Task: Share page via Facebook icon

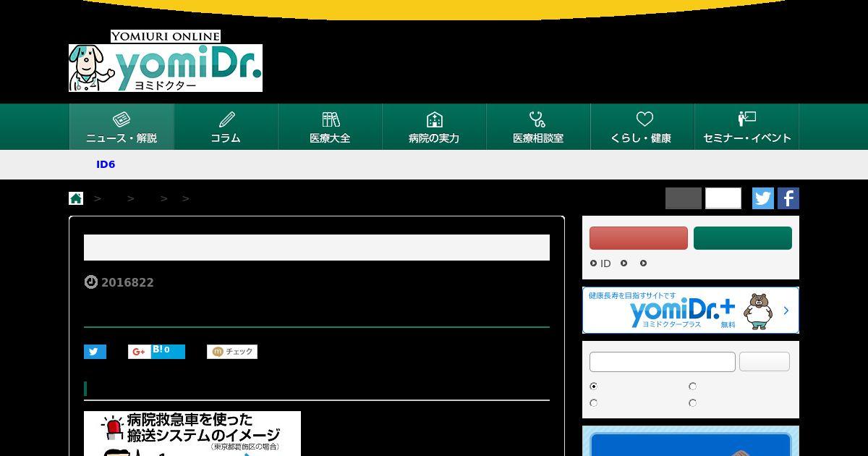Action: [x=788, y=198]
